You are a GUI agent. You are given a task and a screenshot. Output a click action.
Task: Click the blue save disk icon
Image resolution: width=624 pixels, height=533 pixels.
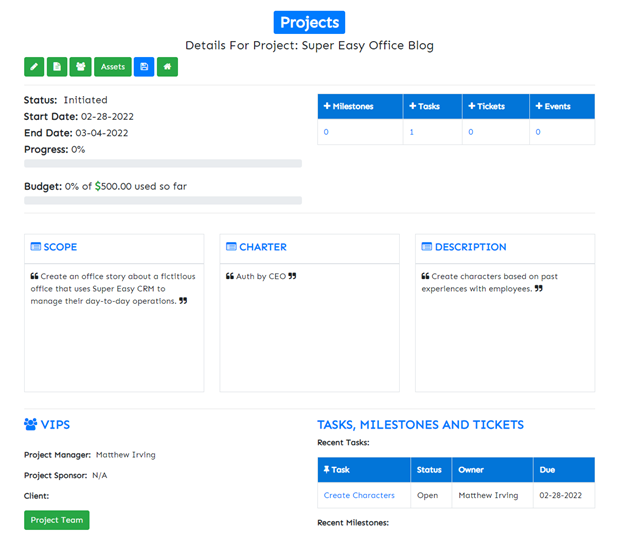[x=144, y=67]
